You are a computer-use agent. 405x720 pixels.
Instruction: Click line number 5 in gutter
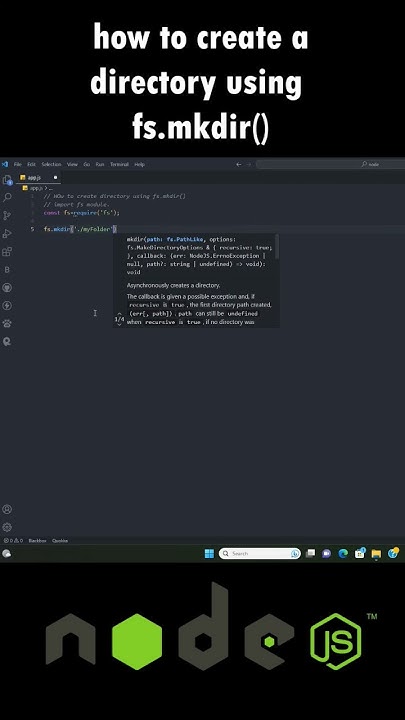(x=32, y=229)
